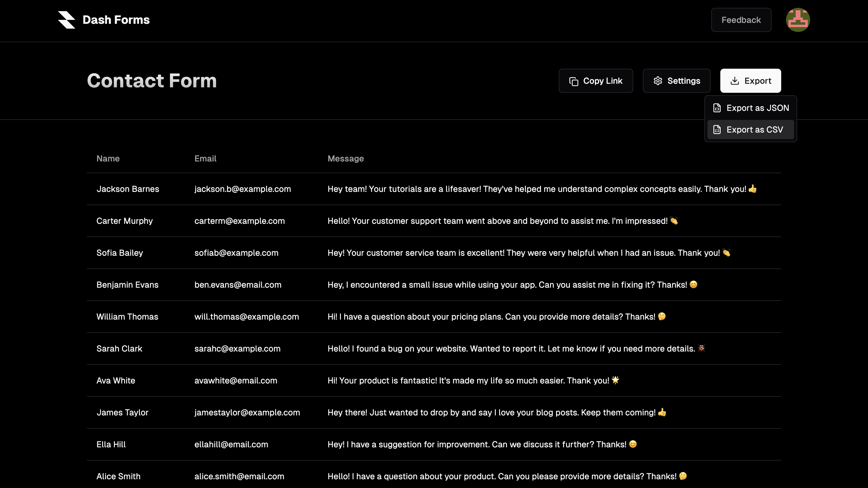The image size is (868, 488).
Task: Click the Copy Link button label
Action: (602, 81)
